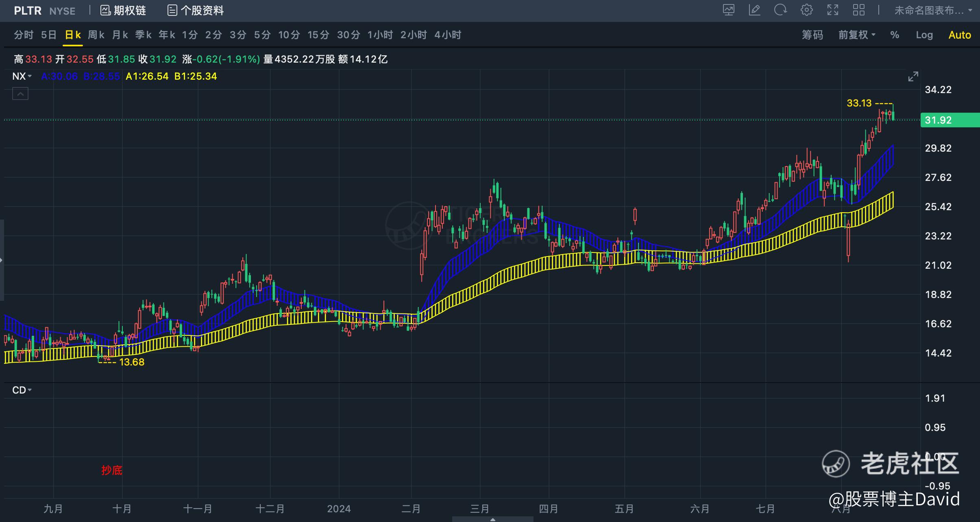Switch to 30分 thirty-minute interval
This screenshot has width=980, height=522.
click(348, 35)
